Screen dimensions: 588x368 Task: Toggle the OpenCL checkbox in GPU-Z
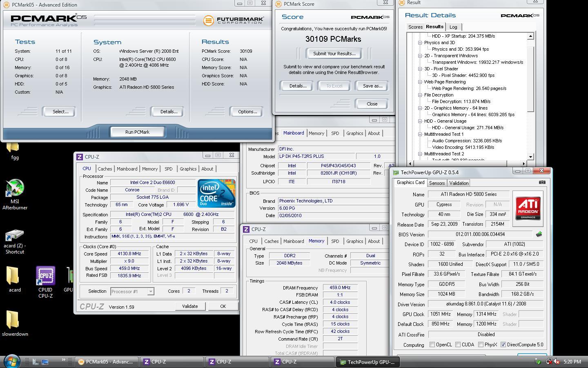[432, 345]
